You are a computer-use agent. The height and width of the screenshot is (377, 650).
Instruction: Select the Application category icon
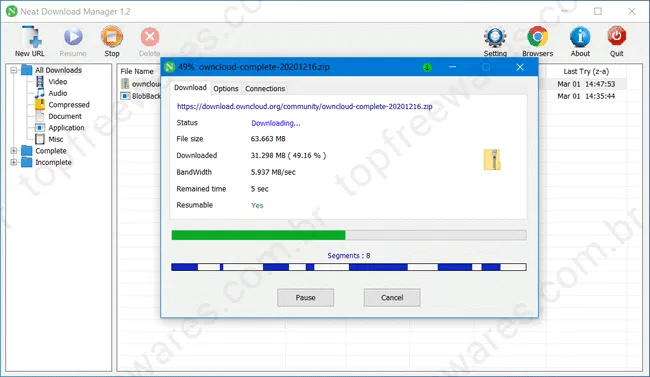[40, 128]
